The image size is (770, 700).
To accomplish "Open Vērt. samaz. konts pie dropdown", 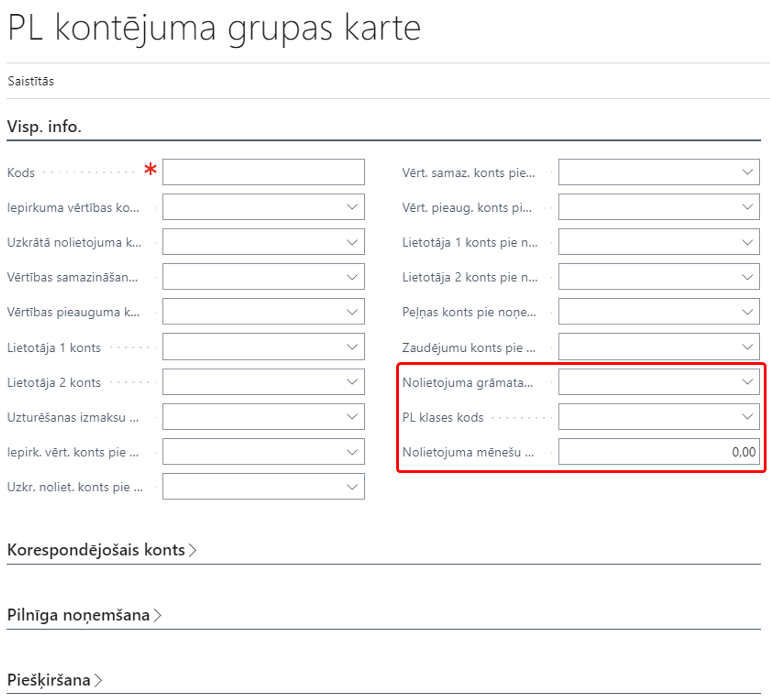I will coord(747,172).
